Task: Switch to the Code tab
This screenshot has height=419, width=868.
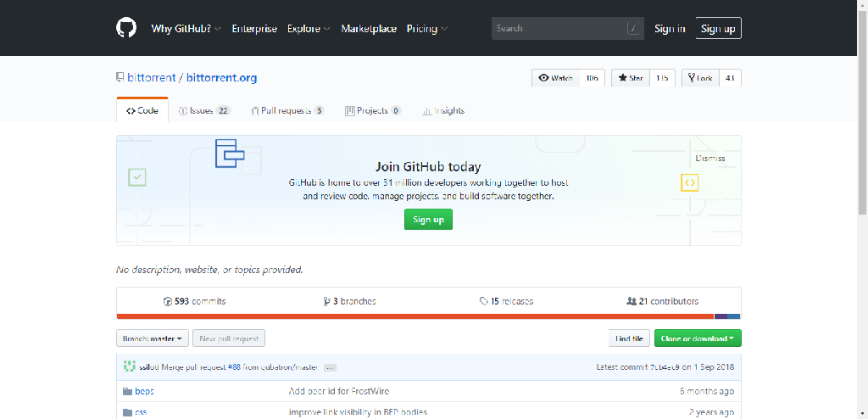Action: 142,110
